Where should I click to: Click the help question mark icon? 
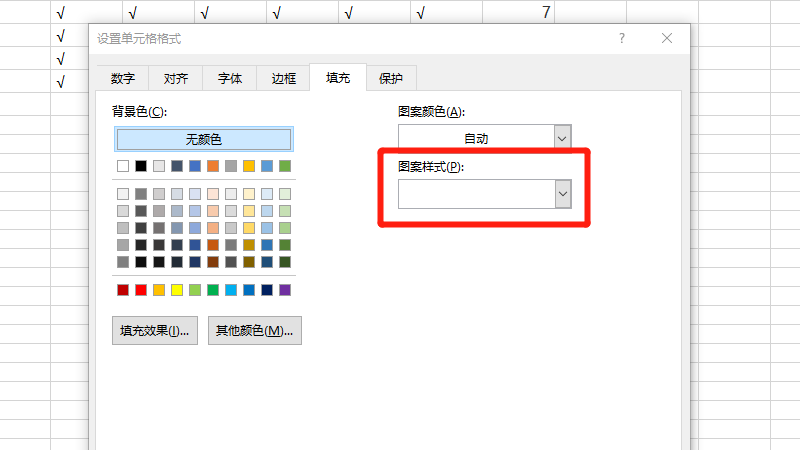(621, 38)
